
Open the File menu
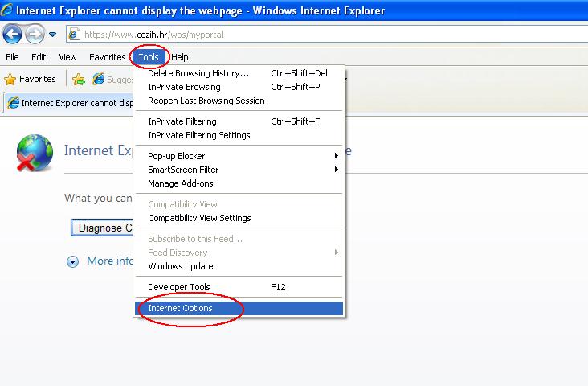(12, 57)
